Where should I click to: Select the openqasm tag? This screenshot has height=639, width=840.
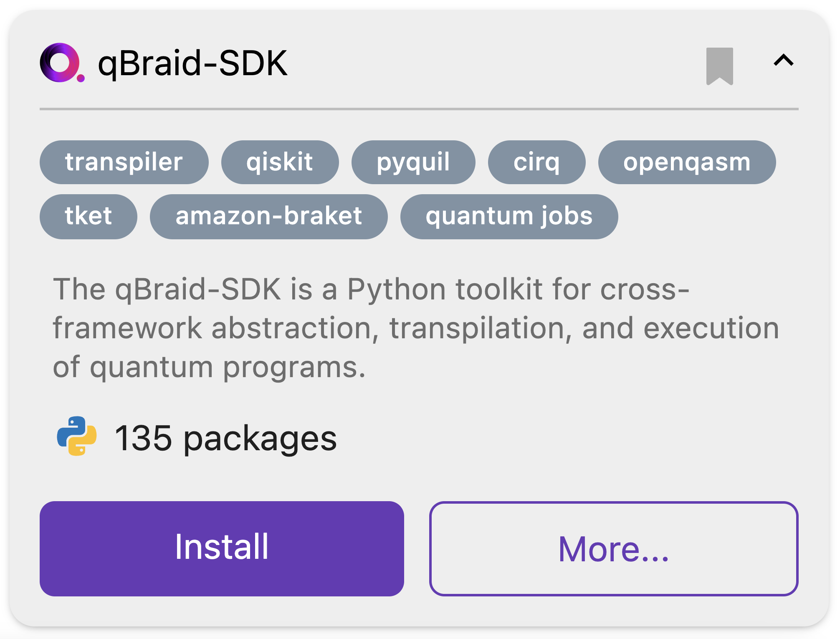(686, 162)
